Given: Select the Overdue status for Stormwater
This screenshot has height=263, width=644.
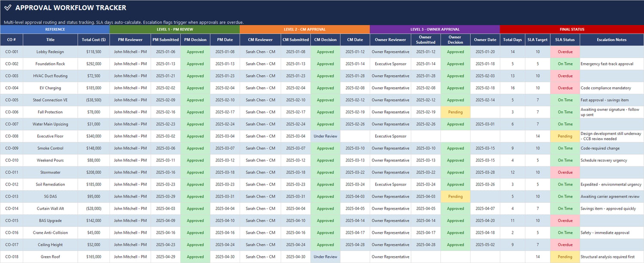Looking at the screenshot, I should [565, 172].
